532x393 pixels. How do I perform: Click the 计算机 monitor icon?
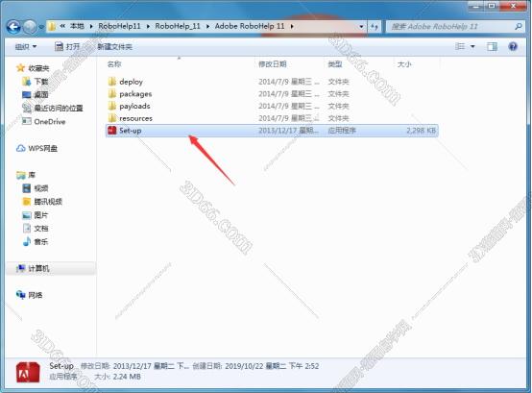pos(21,268)
